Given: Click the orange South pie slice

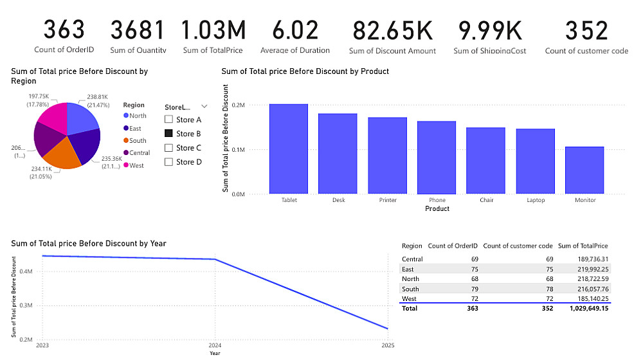Looking at the screenshot, I should point(62,154).
